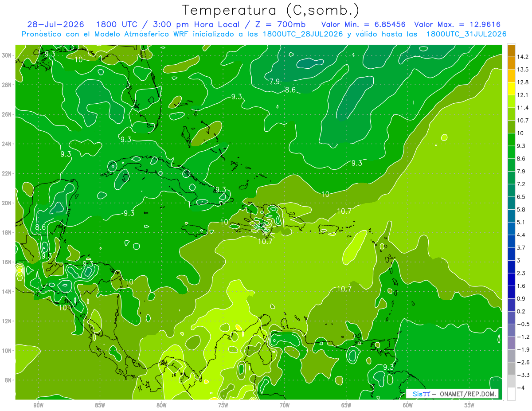Click the colorbar value "5.1"
The width and height of the screenshot is (532, 411).
tap(521, 222)
